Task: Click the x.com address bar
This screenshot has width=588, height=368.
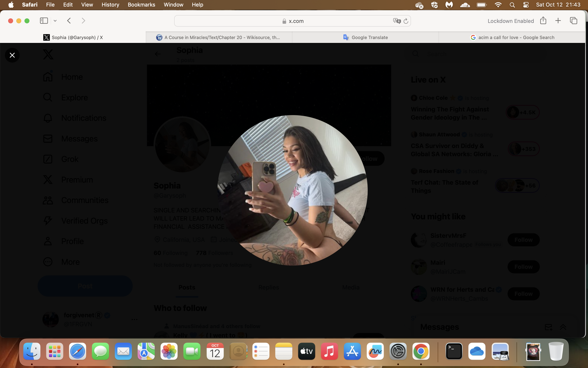Action: (293, 21)
